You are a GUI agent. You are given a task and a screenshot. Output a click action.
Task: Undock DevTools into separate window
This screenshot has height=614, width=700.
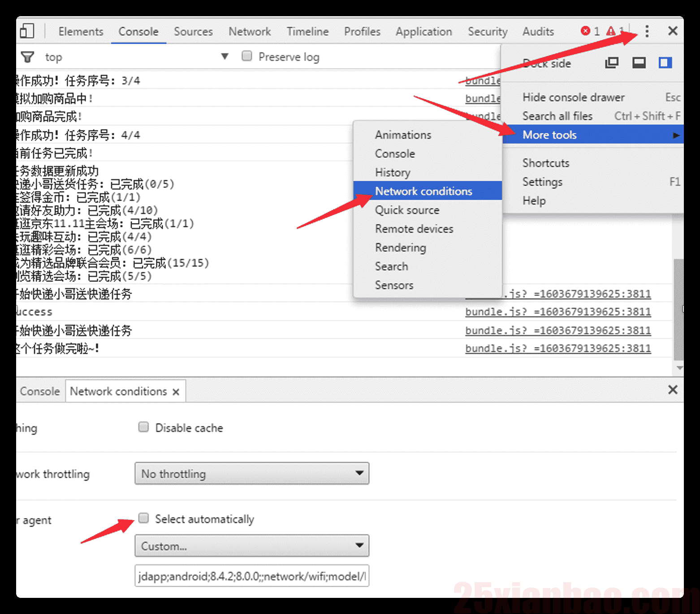coord(612,63)
